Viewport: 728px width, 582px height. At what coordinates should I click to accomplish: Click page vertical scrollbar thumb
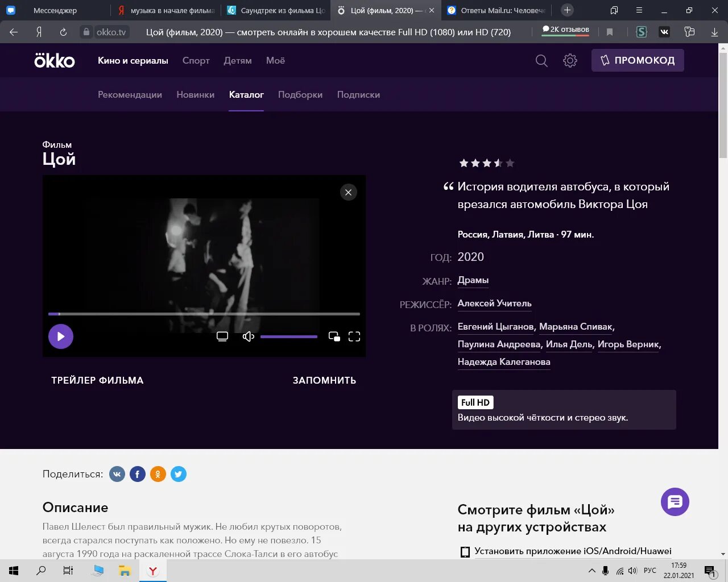pyautogui.click(x=723, y=105)
